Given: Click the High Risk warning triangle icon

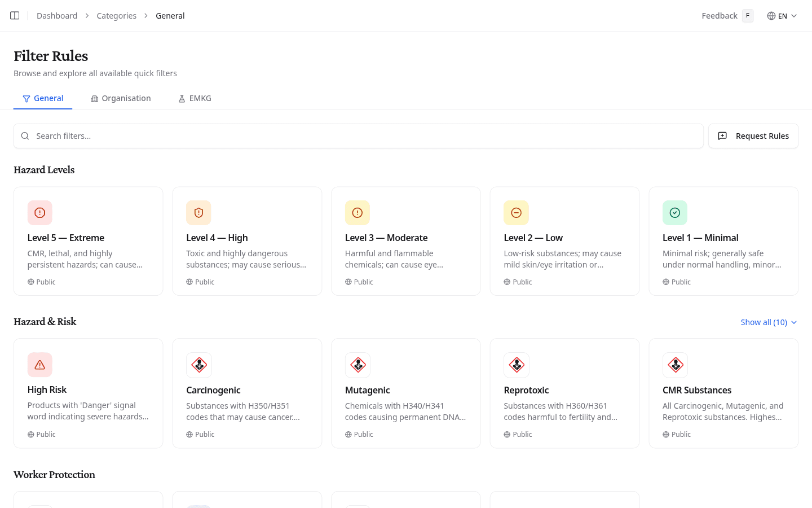Looking at the screenshot, I should pyautogui.click(x=40, y=365).
